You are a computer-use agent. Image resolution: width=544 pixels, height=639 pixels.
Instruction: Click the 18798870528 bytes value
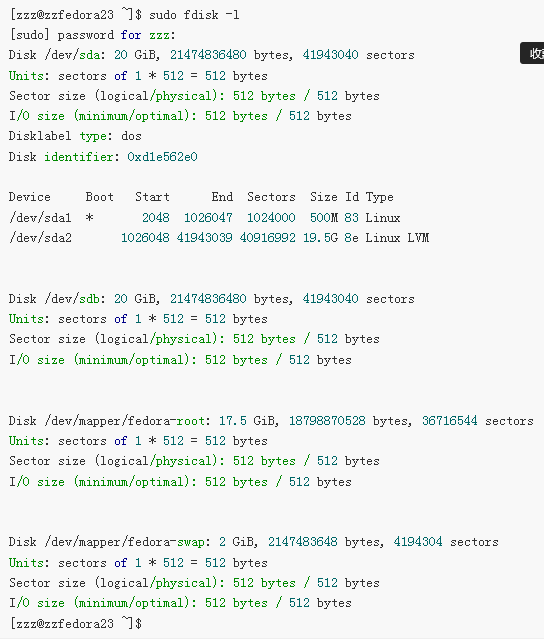[x=327, y=421]
